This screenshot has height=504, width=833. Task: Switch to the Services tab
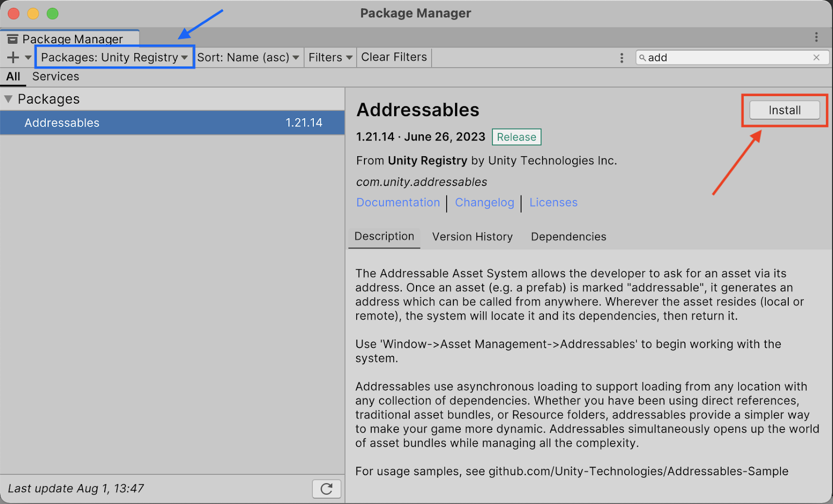56,77
